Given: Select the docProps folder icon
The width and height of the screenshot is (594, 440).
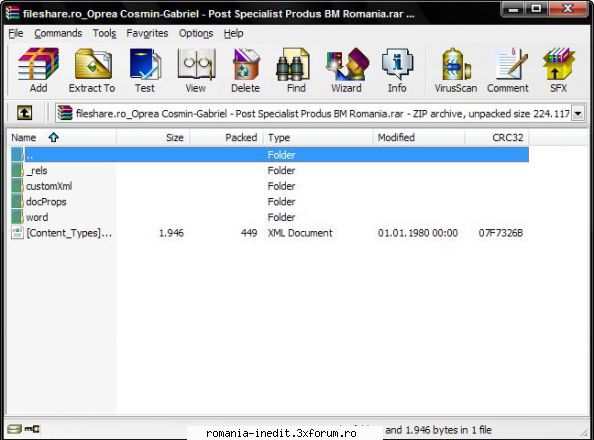Looking at the screenshot, I should click(17, 201).
